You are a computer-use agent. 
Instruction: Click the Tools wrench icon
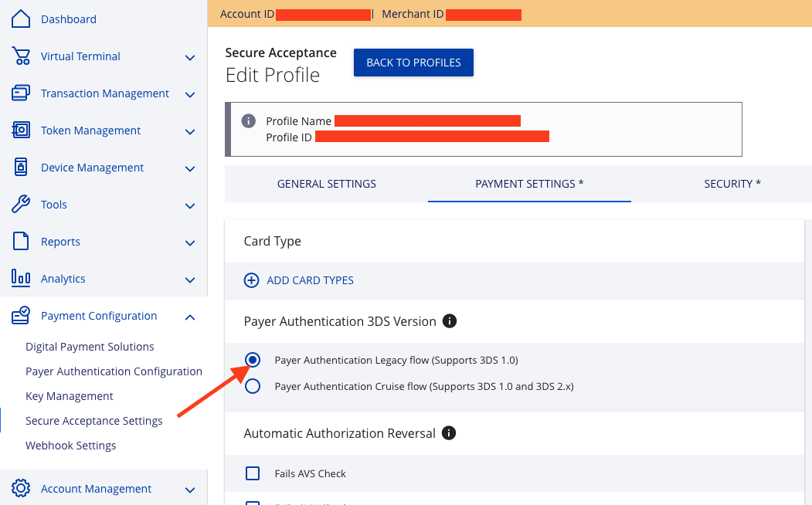tap(21, 204)
